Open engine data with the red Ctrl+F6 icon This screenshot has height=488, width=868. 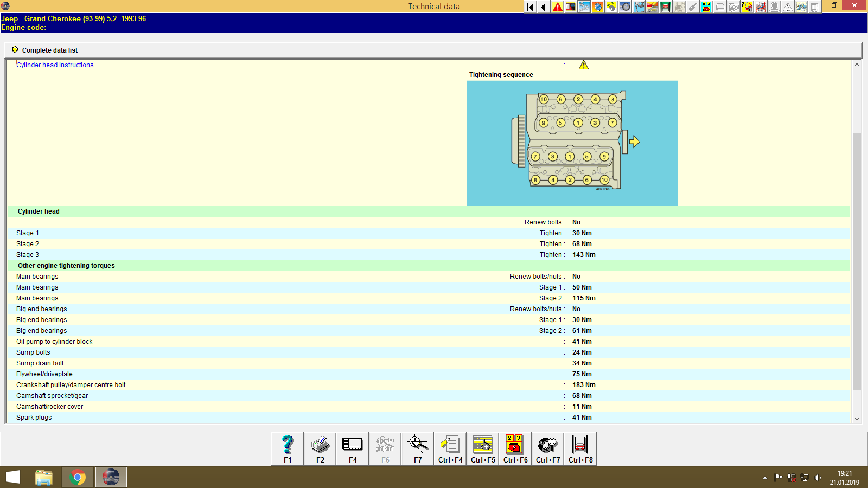pyautogui.click(x=514, y=448)
